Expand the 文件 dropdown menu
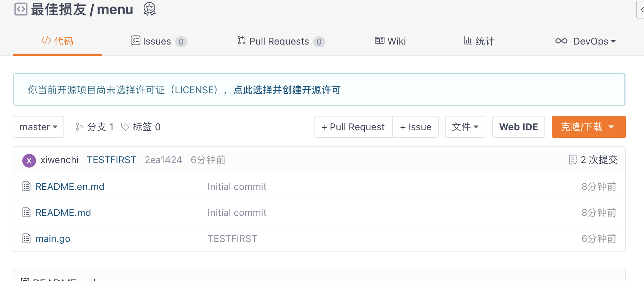 click(x=465, y=127)
